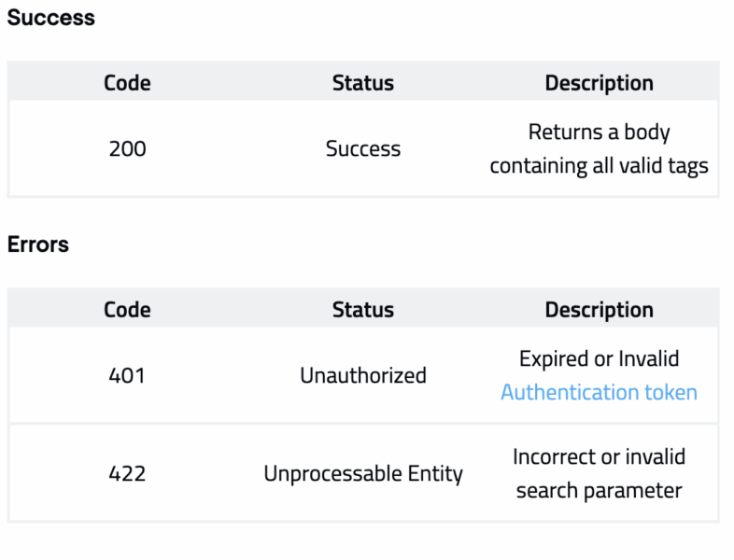Viewport: 734px width, 560px height.
Task: Click the Unauthorized status cell
Action: 362,375
